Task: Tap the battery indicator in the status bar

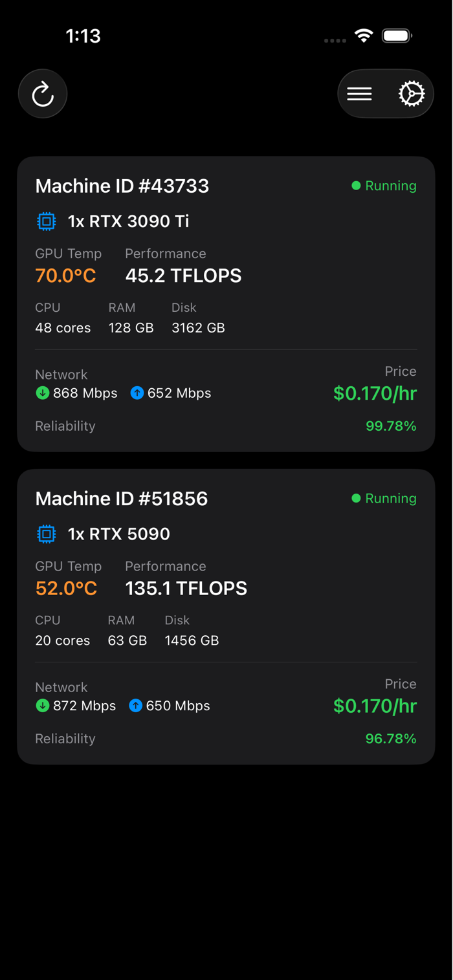Action: pos(397,36)
